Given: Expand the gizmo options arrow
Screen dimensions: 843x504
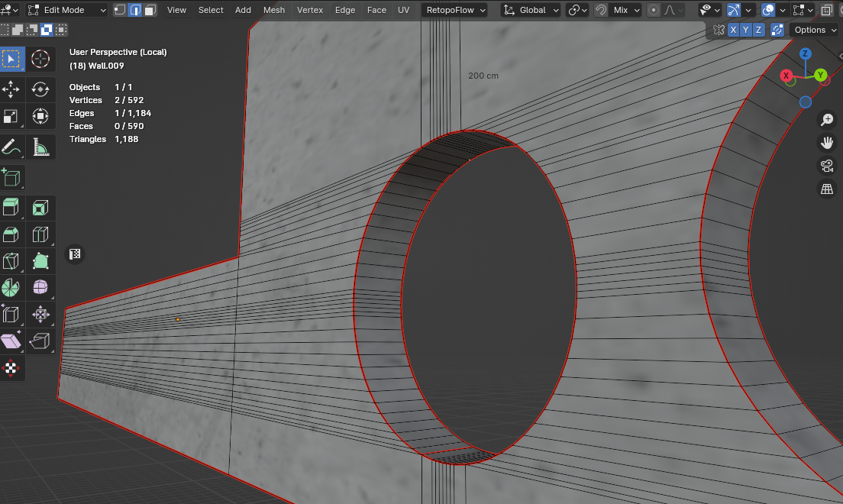Looking at the screenshot, I should click(748, 10).
